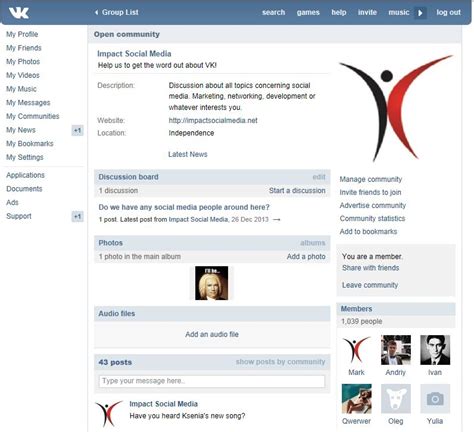
Task: Click Add to bookmarks
Action: coord(368,232)
